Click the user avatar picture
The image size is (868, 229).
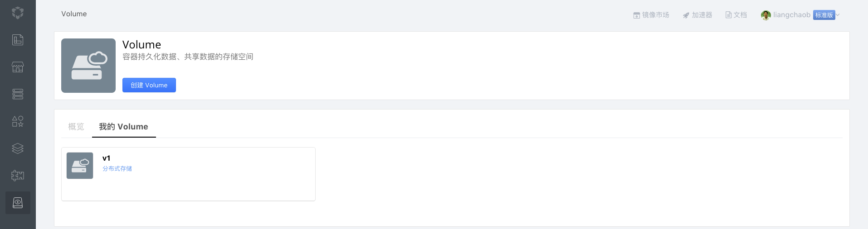coord(766,15)
